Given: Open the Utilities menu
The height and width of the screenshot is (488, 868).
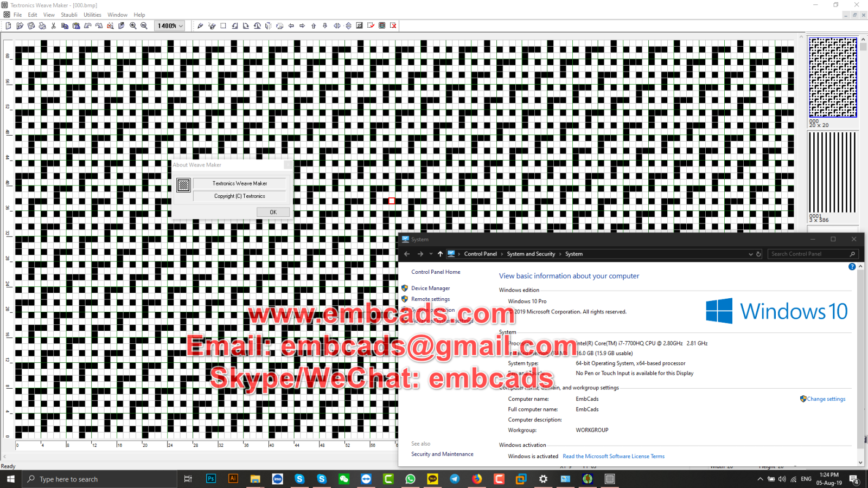Looking at the screenshot, I should [x=92, y=15].
